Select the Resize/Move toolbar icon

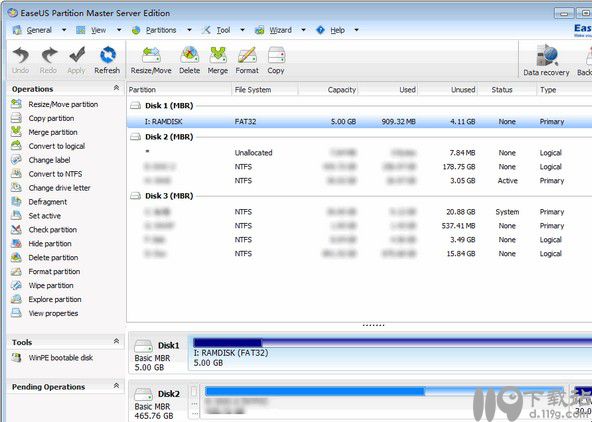pyautogui.click(x=151, y=60)
